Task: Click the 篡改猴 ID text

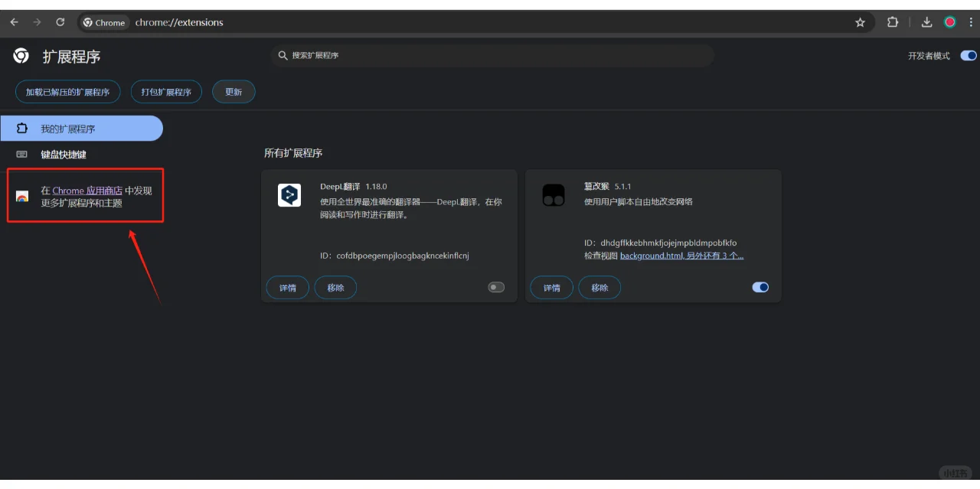Action: coord(661,243)
